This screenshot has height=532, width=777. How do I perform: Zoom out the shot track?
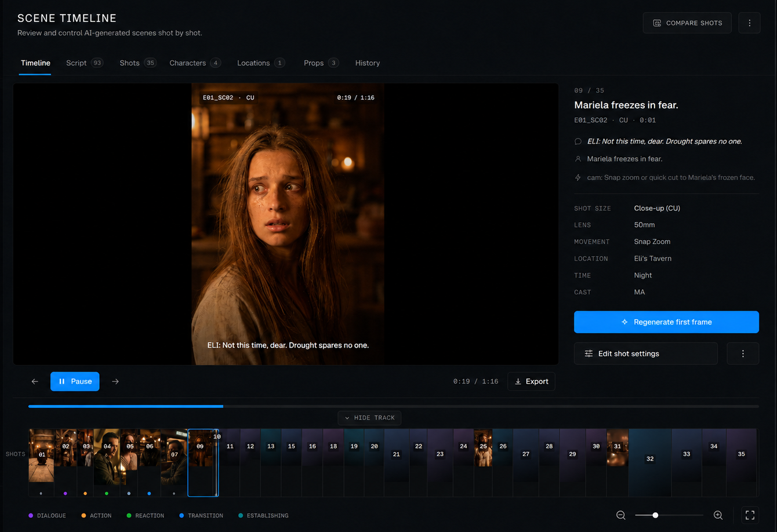point(621,515)
